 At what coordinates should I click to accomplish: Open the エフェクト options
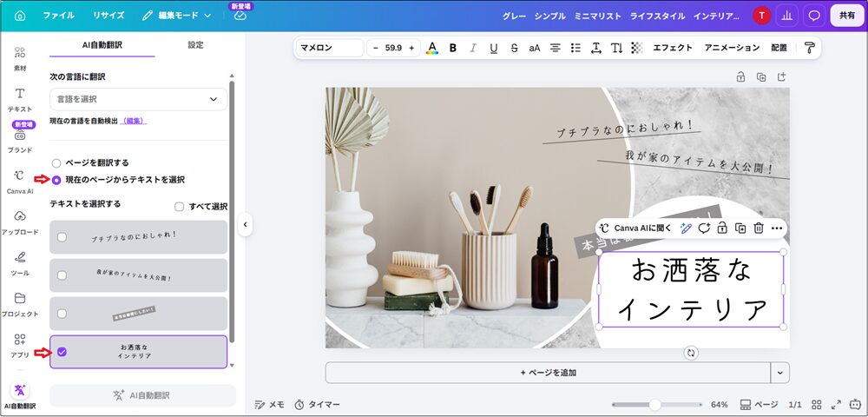pyautogui.click(x=673, y=48)
